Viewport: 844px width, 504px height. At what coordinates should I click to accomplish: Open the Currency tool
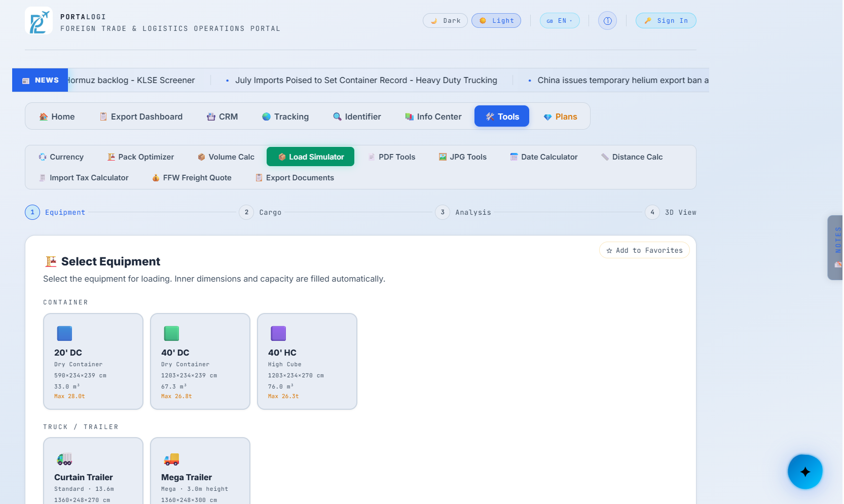click(61, 157)
